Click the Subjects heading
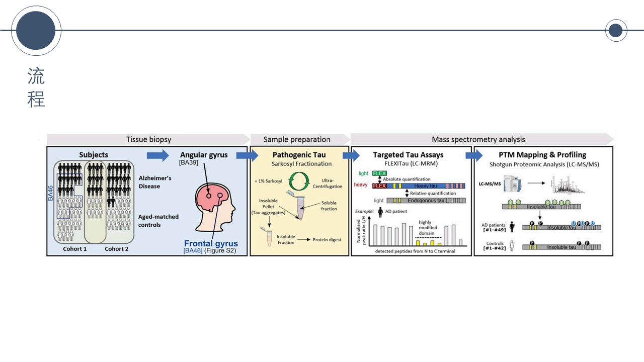The image size is (644, 362). pos(94,155)
